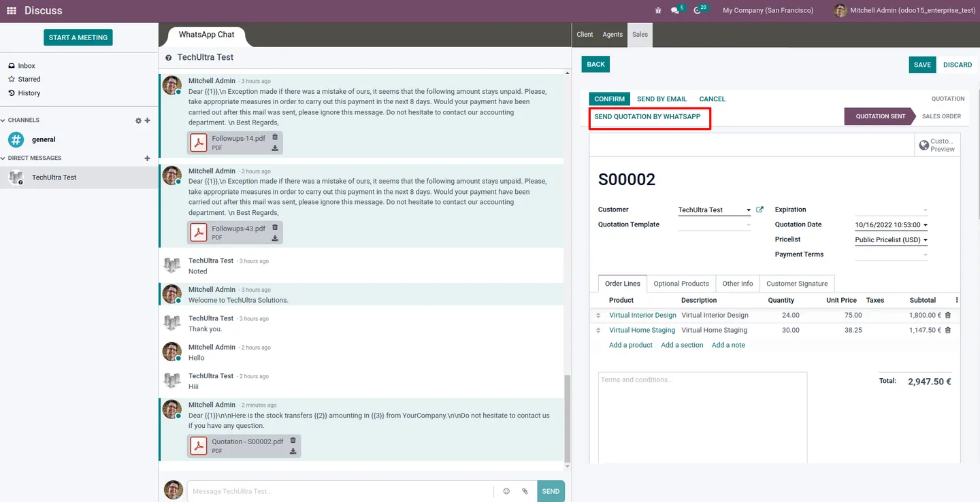This screenshot has width=980, height=502.
Task: Open the My Company (San Francisco) switcher
Action: [x=768, y=11]
